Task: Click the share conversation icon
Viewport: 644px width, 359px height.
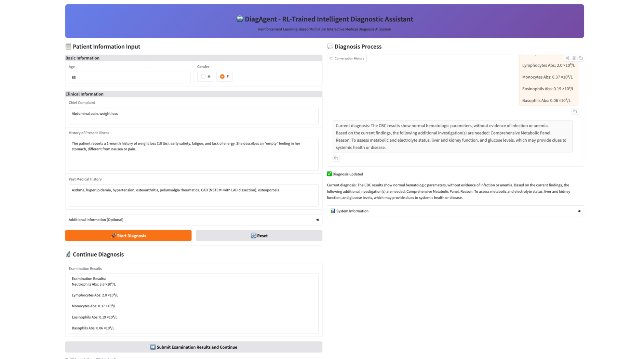Action: point(567,58)
